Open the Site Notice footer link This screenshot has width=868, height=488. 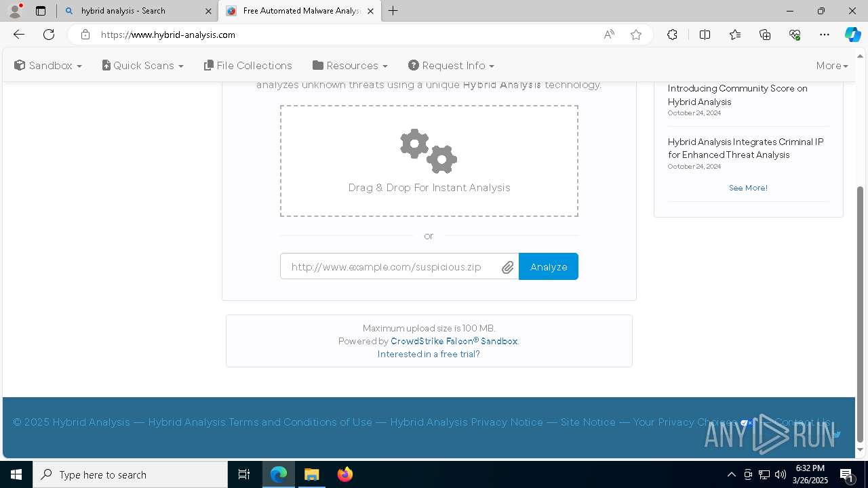pyautogui.click(x=588, y=422)
